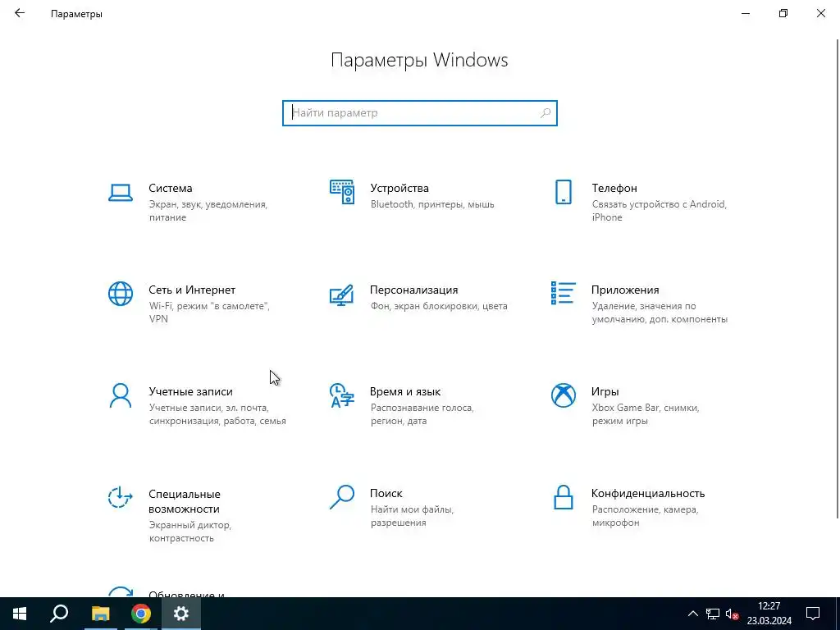Open the Поиск magnifier icon
This screenshot has height=630, width=840.
point(342,497)
